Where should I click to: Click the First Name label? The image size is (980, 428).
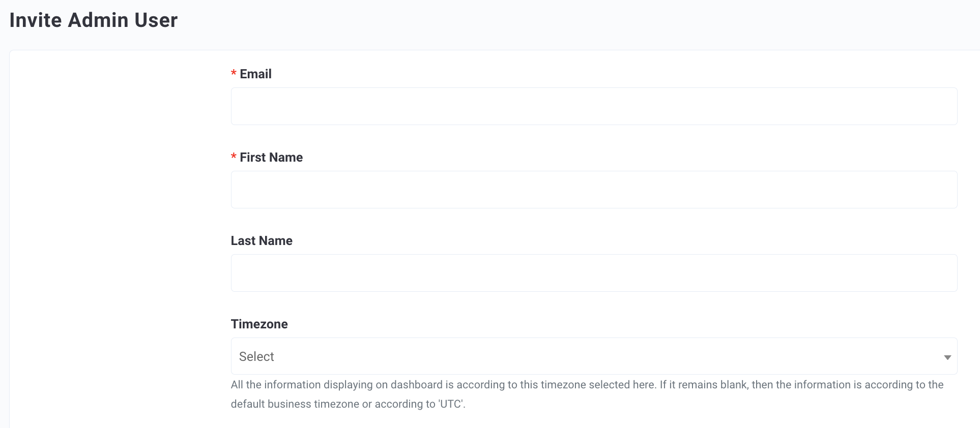click(x=271, y=158)
